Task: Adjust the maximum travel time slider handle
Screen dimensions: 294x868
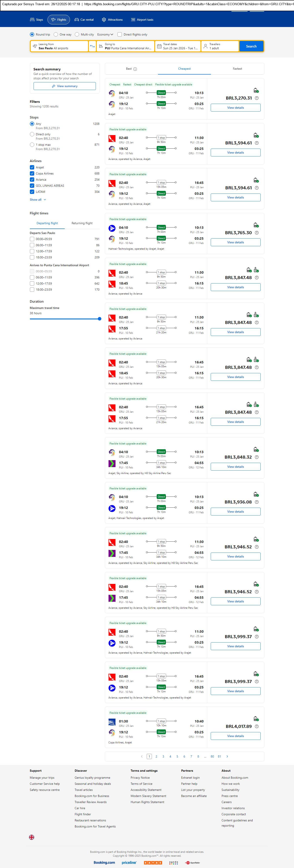Action: [x=99, y=319]
